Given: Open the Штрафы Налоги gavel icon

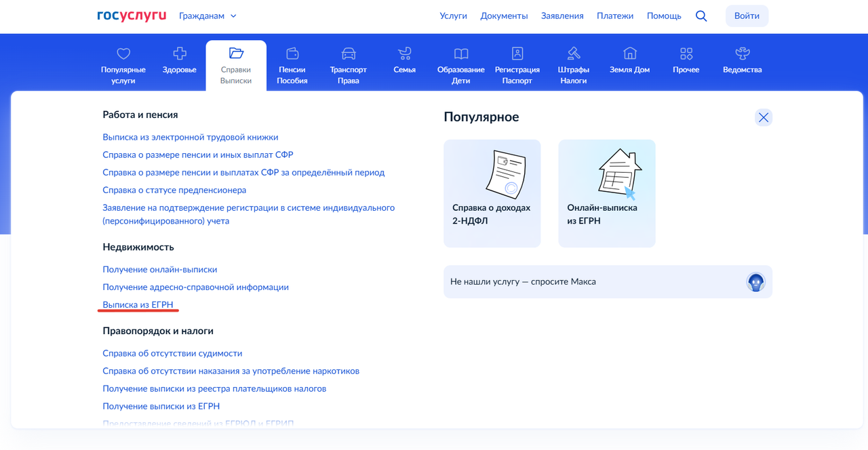Looking at the screenshot, I should tap(574, 54).
